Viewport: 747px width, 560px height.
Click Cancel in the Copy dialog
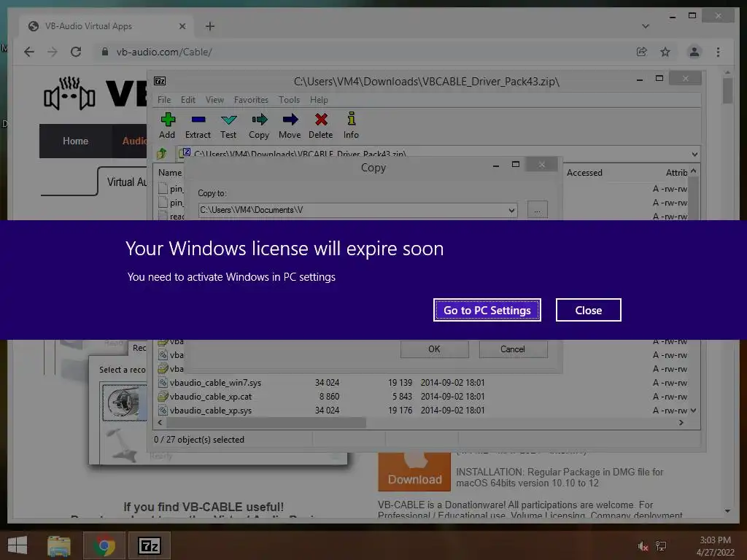tap(513, 349)
